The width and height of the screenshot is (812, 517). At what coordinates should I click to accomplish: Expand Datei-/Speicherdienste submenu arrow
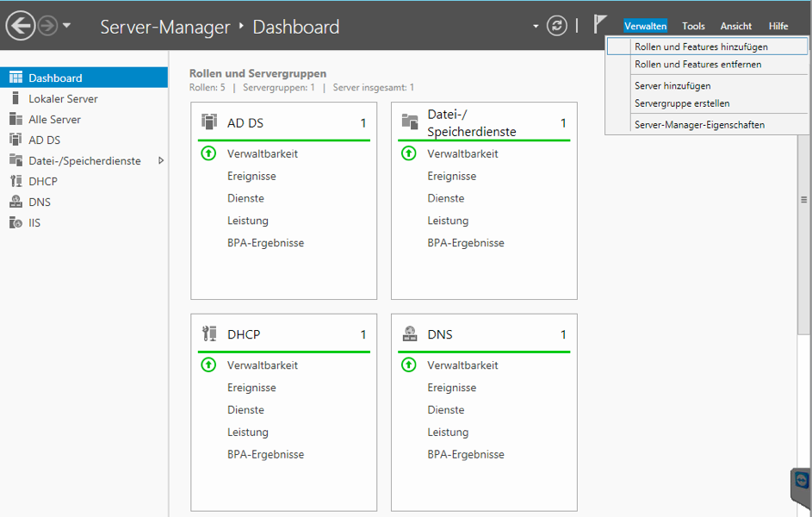click(161, 160)
